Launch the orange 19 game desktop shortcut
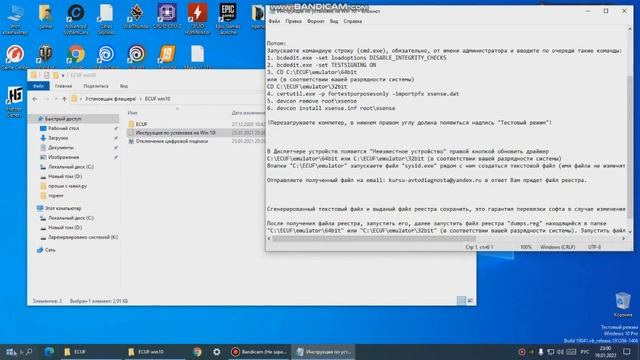This screenshot has width=640, height=360. (x=167, y=56)
